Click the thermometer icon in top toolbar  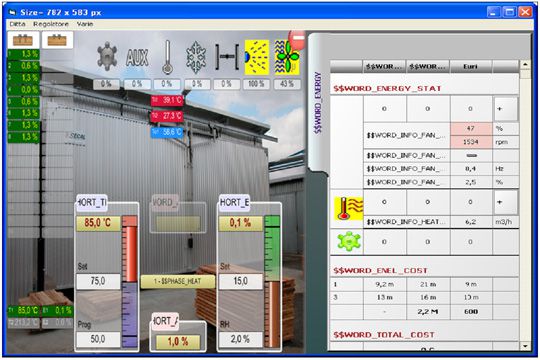(x=167, y=57)
